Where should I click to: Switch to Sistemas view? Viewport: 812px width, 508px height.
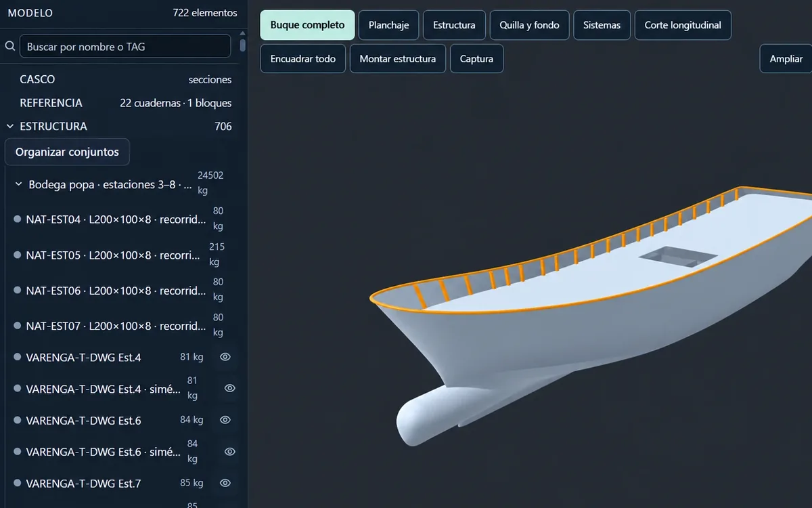click(x=602, y=25)
